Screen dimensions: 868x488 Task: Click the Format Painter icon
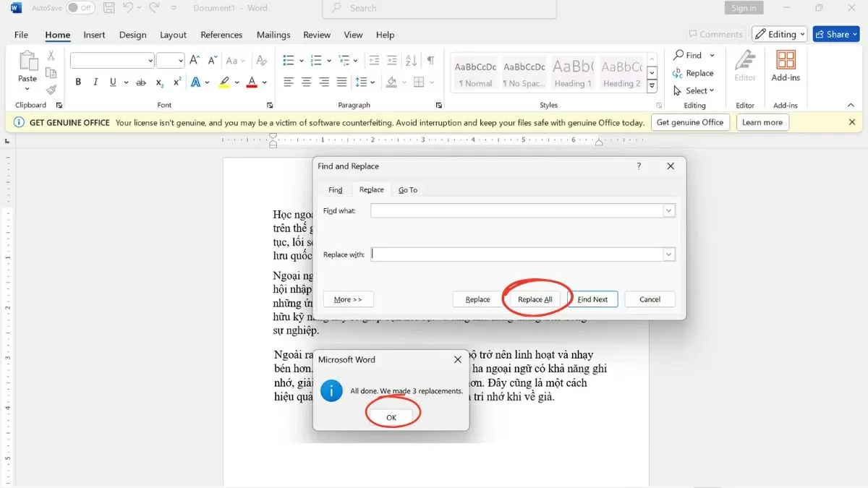(x=51, y=90)
